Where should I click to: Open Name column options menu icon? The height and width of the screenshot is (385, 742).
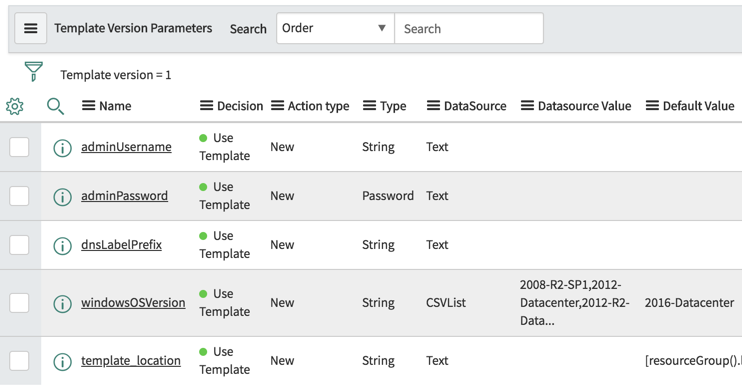click(x=88, y=105)
